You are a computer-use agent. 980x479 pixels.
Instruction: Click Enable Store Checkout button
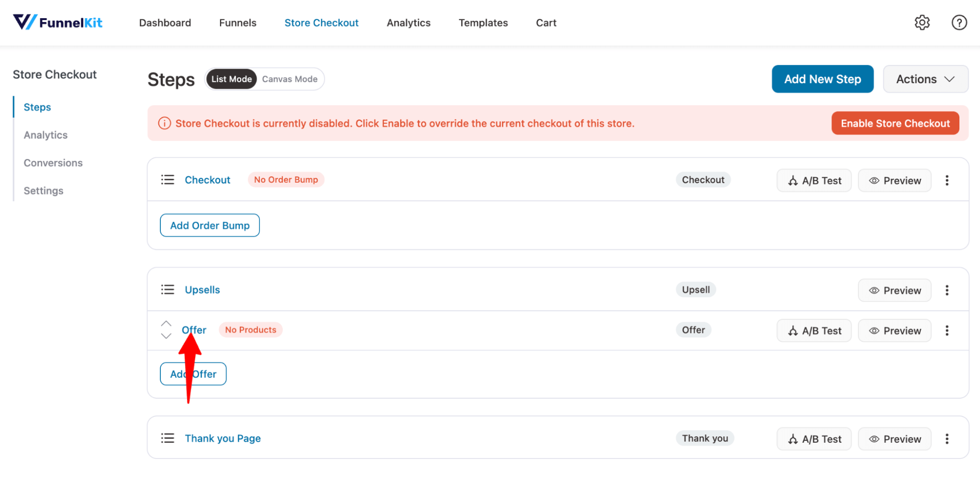[895, 123]
